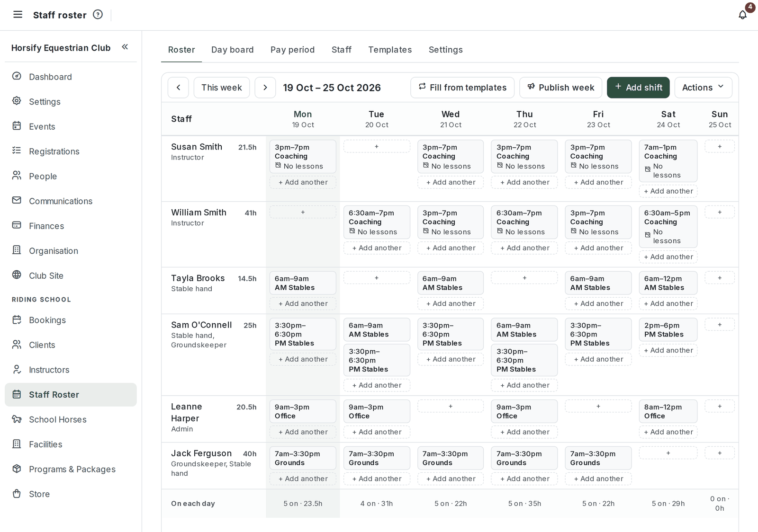Open Tayla Brooks' Saturday 6am–12pm AM Stables shift
This screenshot has height=532, width=758.
pyautogui.click(x=668, y=283)
